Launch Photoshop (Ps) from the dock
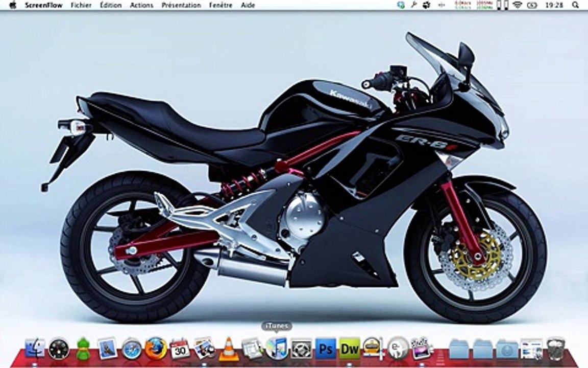Viewport: 588px width, 368px height. pyautogui.click(x=326, y=349)
